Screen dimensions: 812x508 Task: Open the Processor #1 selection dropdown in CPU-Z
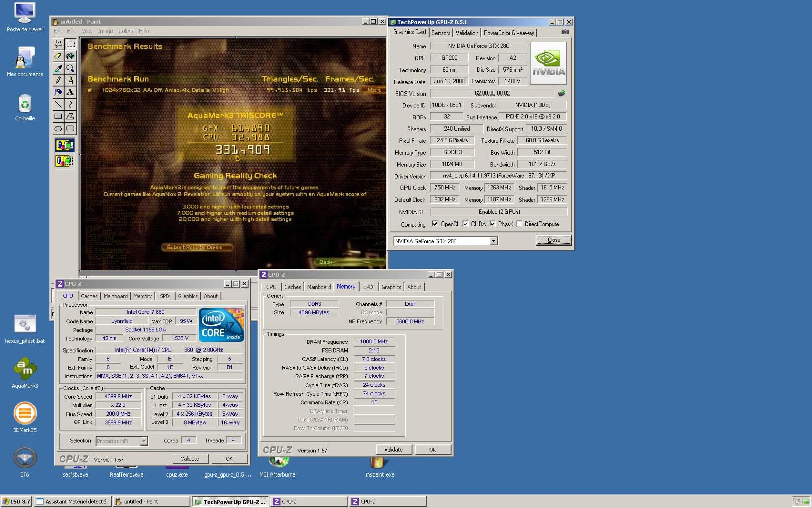[x=144, y=441]
